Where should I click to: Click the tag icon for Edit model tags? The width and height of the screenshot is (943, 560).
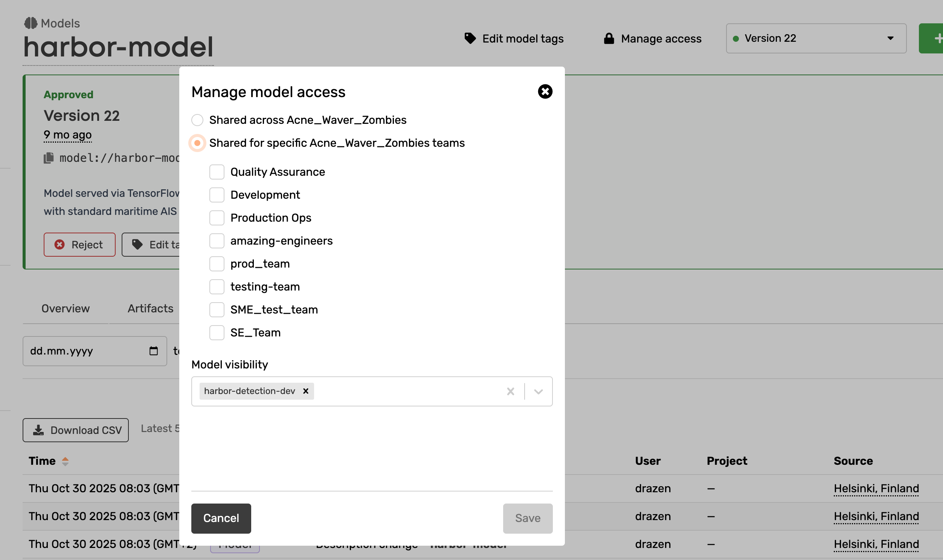pos(470,38)
